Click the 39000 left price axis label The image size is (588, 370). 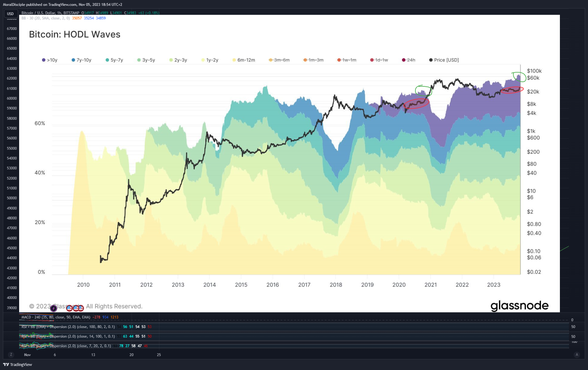click(12, 308)
